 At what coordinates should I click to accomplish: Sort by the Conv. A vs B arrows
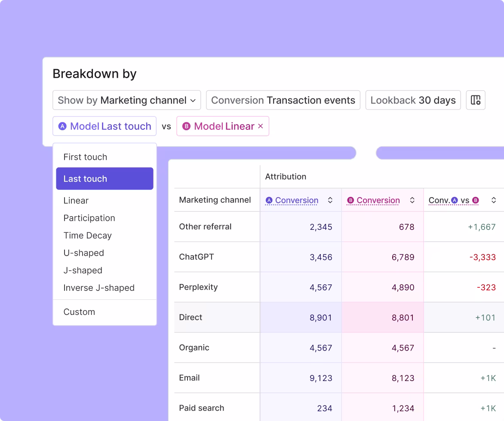pos(494,200)
